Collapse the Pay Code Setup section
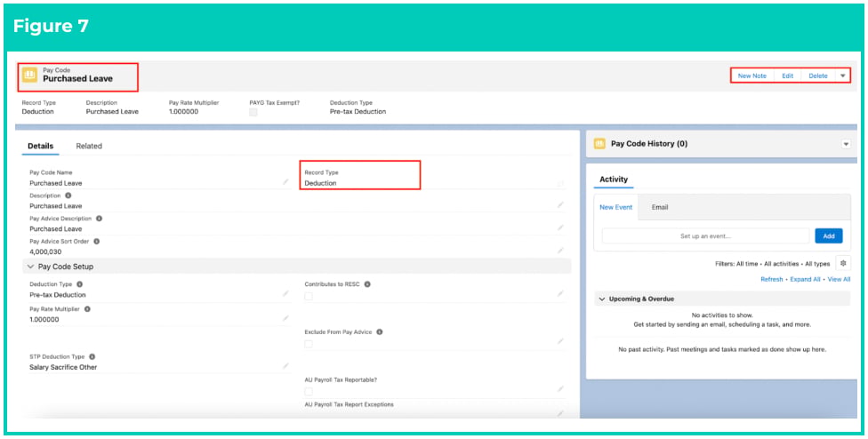The width and height of the screenshot is (868, 439). coord(30,267)
